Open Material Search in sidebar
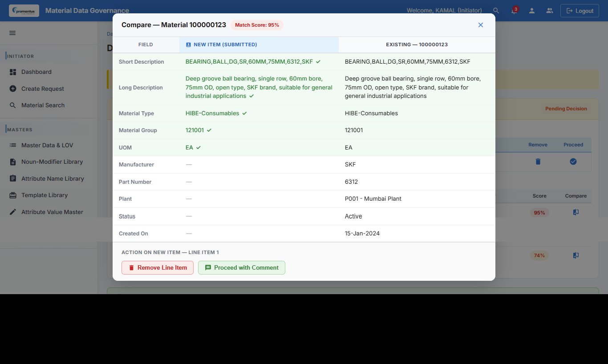Screen dimensions: 608x364 tap(43, 105)
